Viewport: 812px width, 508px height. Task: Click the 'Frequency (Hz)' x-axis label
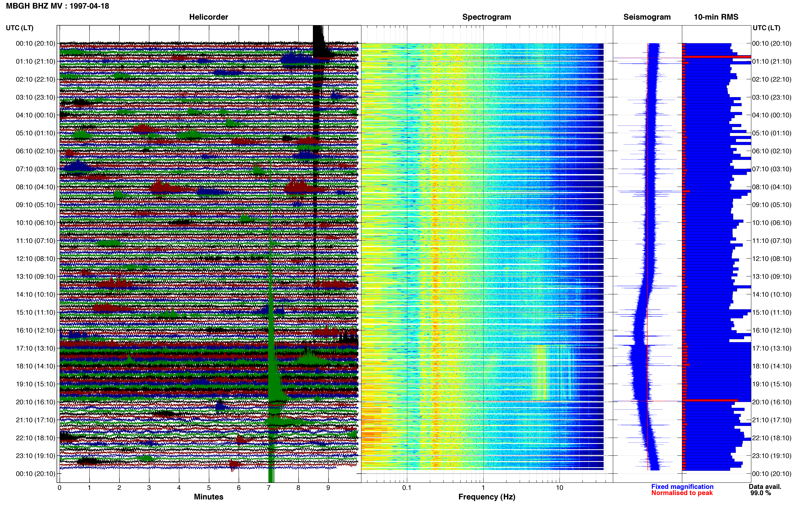point(487,497)
